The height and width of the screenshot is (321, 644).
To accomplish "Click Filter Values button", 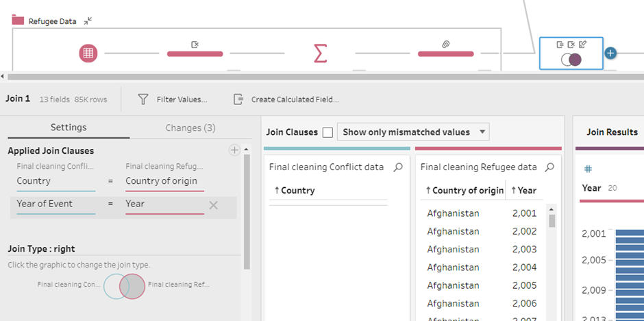I will click(173, 99).
